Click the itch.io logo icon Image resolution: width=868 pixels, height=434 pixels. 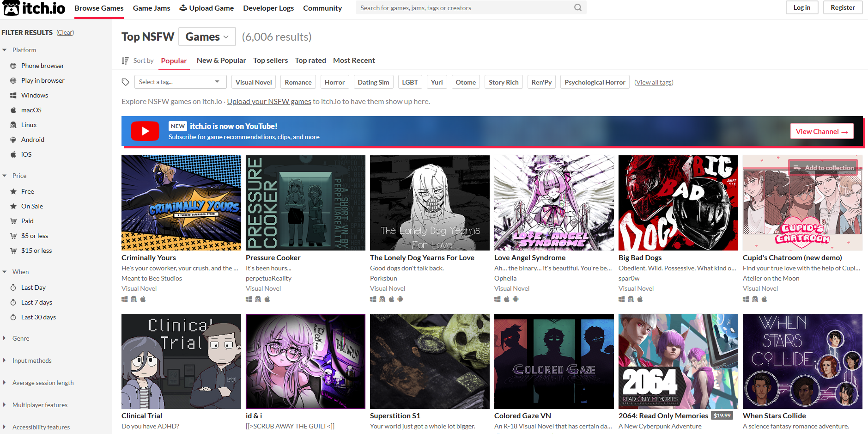(x=11, y=8)
